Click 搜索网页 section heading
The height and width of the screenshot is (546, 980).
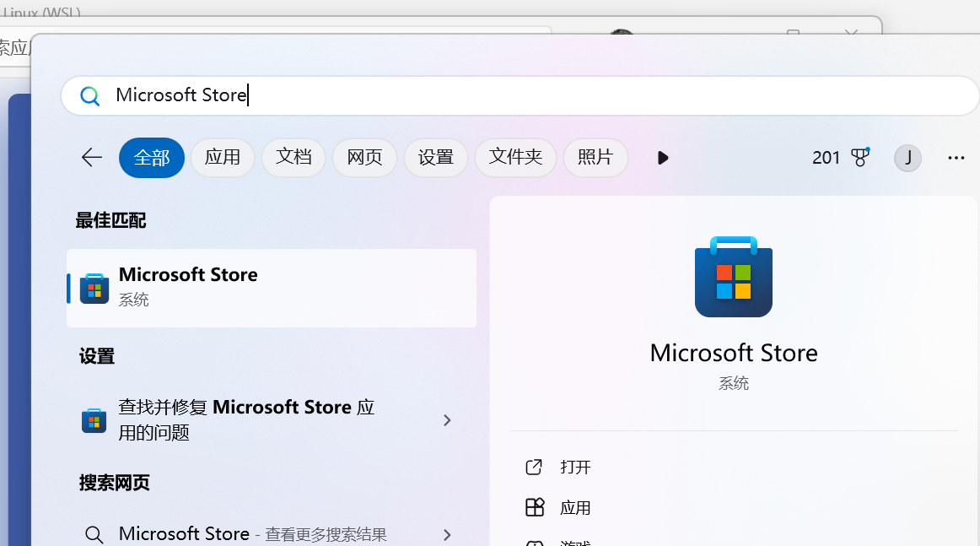pos(115,483)
